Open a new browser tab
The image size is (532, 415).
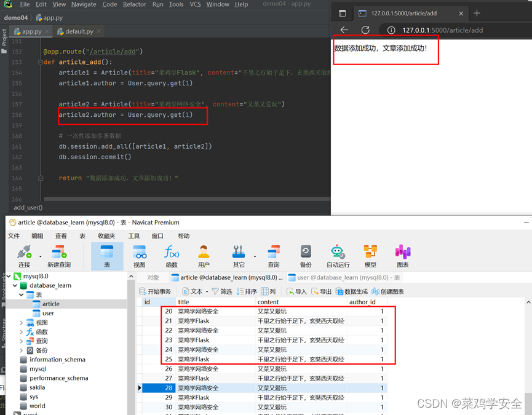point(477,14)
